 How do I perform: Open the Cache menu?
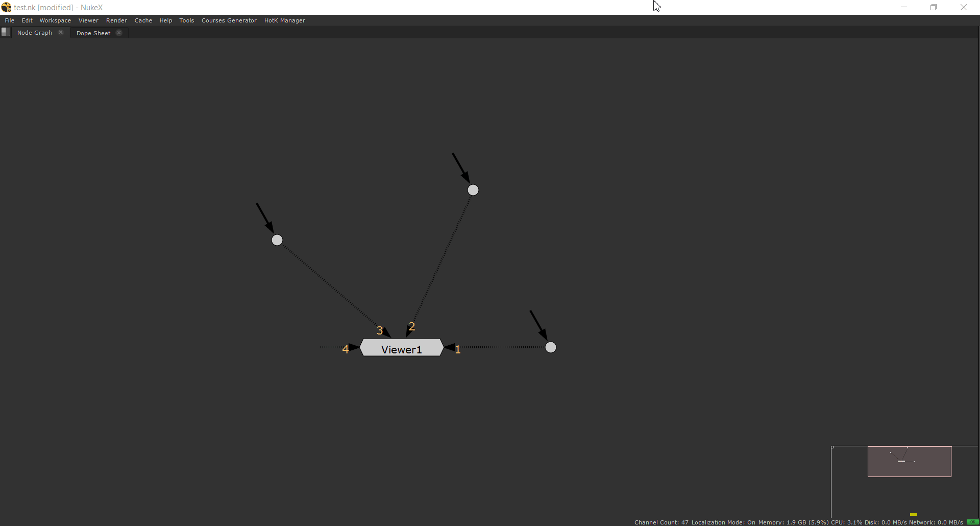click(x=143, y=20)
